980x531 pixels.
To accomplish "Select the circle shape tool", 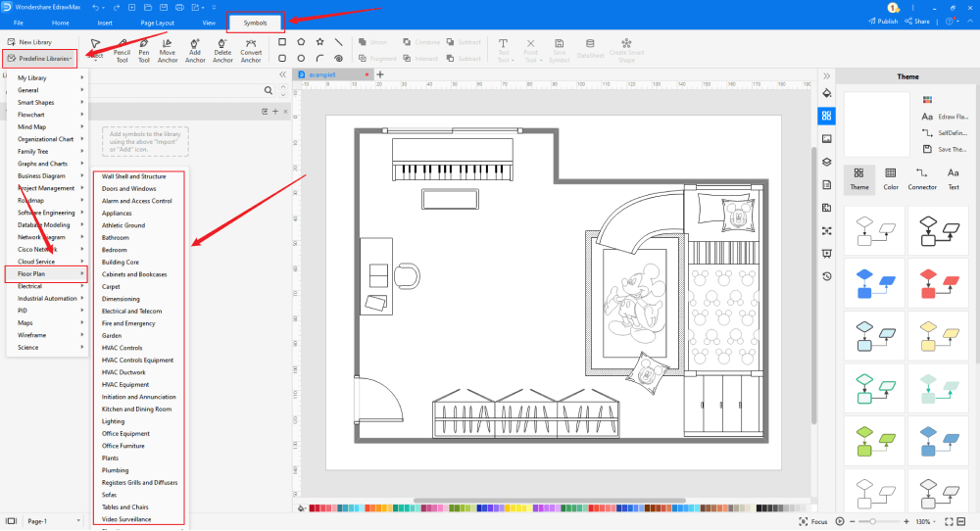I will (301, 58).
